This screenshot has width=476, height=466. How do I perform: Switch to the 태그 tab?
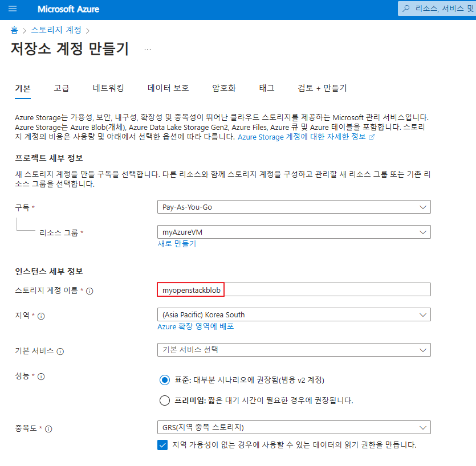tap(267, 88)
